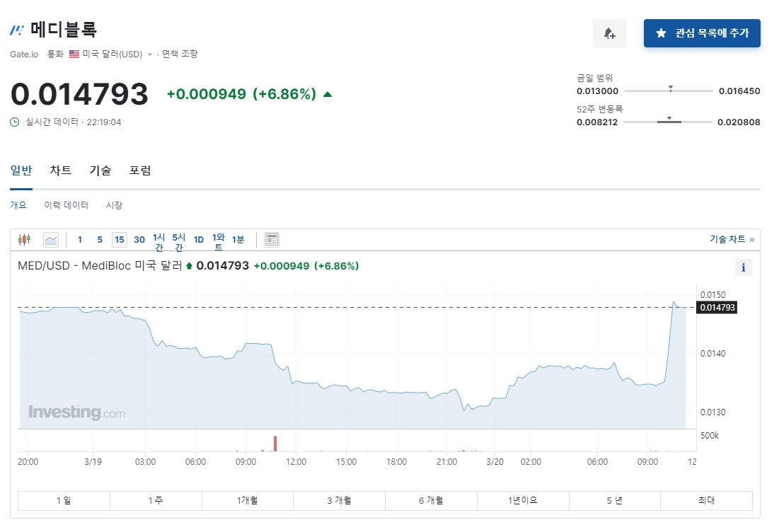
Task: Switch to the 차트 tab
Action: (x=61, y=170)
